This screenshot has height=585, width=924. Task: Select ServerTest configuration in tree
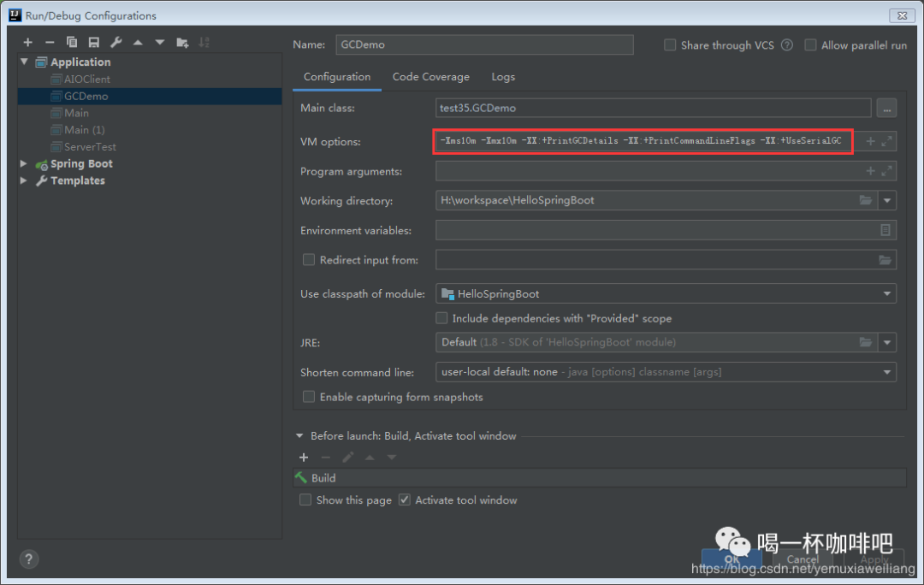(90, 147)
